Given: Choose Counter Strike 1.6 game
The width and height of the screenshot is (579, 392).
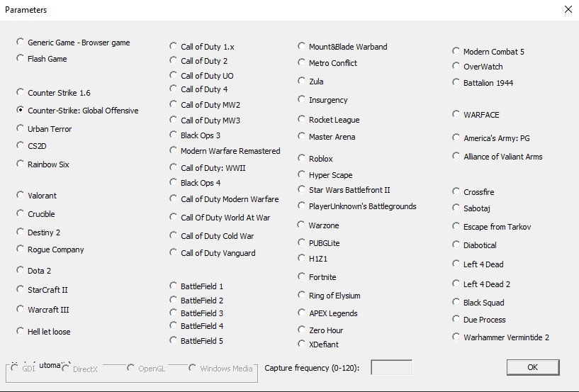Looking at the screenshot, I should (21, 92).
